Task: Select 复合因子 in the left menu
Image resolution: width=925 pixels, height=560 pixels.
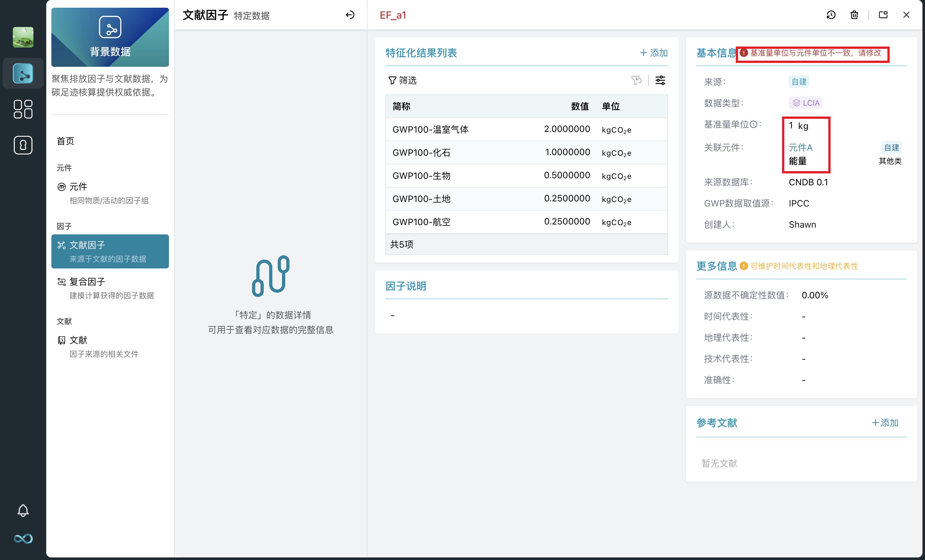Action: coord(87,282)
